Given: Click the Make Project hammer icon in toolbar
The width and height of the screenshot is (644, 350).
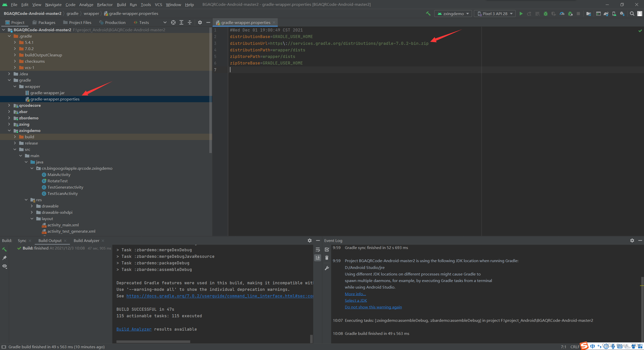Looking at the screenshot, I should (x=428, y=14).
